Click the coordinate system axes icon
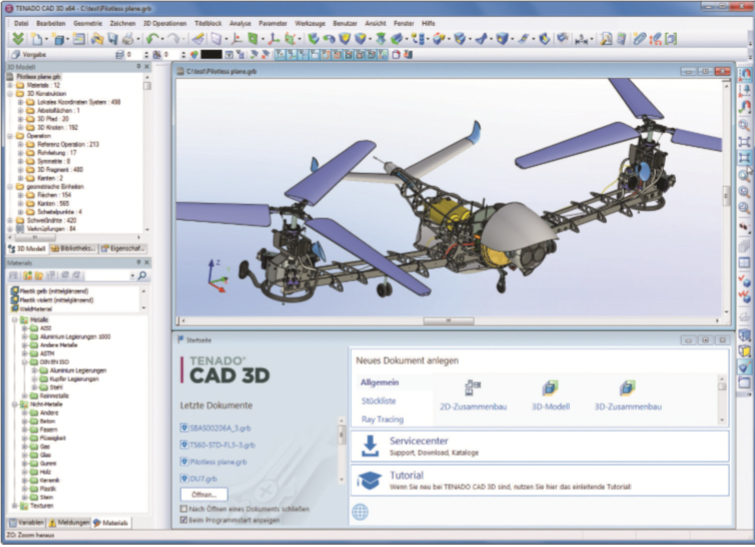The width and height of the screenshot is (755, 547). (x=273, y=39)
